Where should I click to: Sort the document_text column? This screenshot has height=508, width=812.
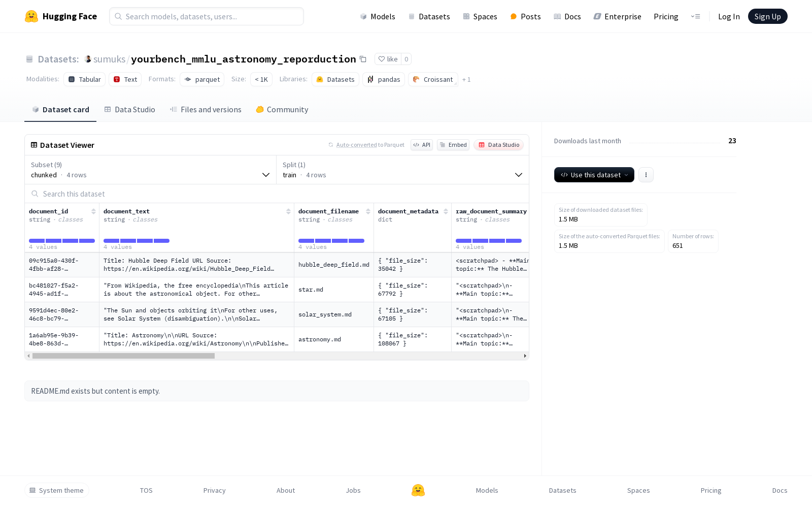(288, 211)
